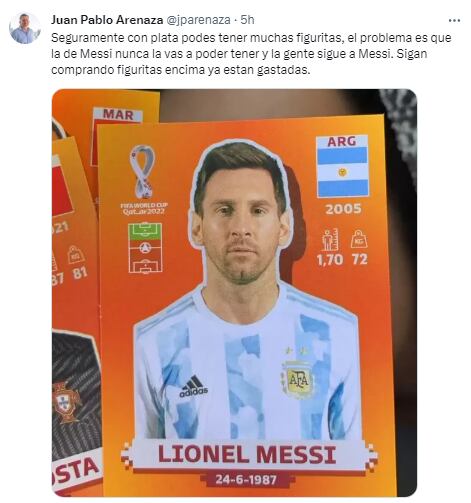The width and height of the screenshot is (471, 503).
Task: Open the @jparenaza handle link
Action: point(198,20)
